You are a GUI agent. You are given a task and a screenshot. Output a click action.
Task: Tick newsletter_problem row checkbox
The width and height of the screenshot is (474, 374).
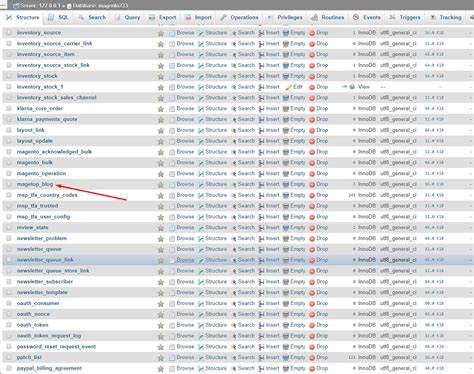coord(9,238)
